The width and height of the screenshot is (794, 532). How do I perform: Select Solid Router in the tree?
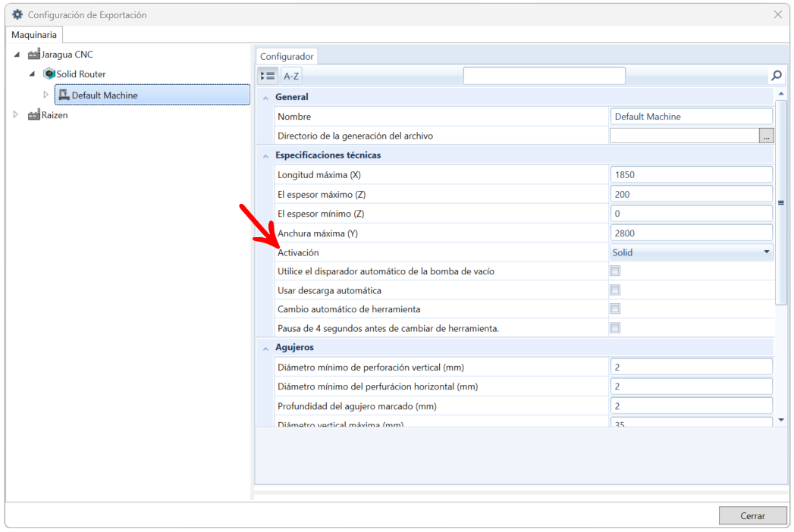(x=81, y=74)
